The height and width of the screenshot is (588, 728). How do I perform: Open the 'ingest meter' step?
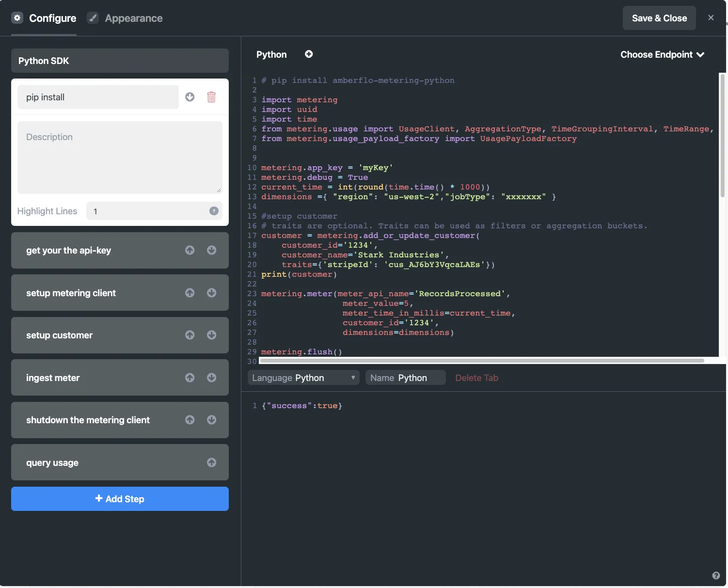(120, 378)
